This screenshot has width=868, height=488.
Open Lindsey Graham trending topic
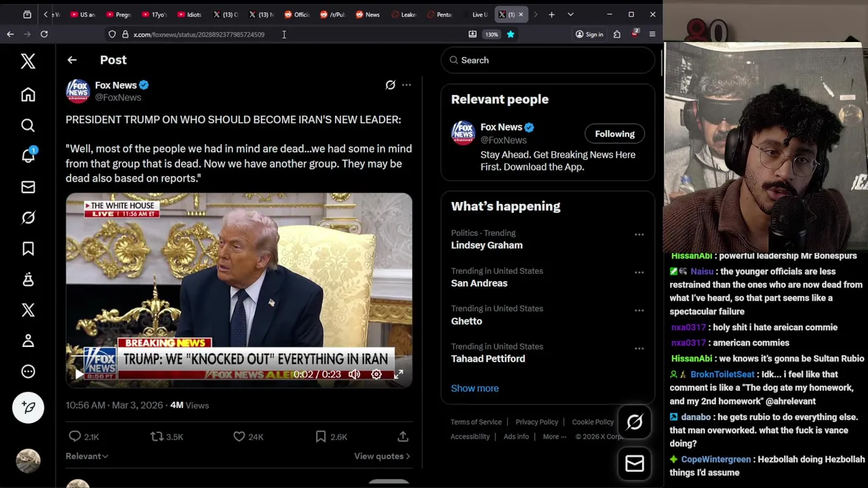[x=486, y=245]
